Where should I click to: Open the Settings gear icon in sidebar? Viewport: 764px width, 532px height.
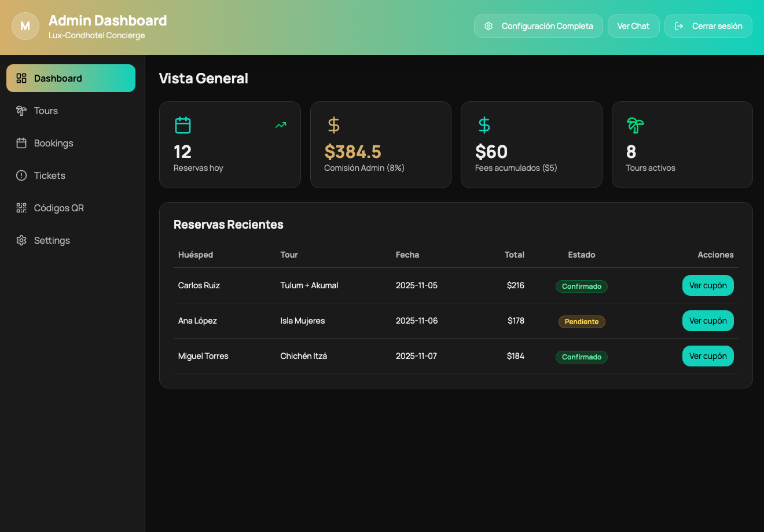click(21, 240)
